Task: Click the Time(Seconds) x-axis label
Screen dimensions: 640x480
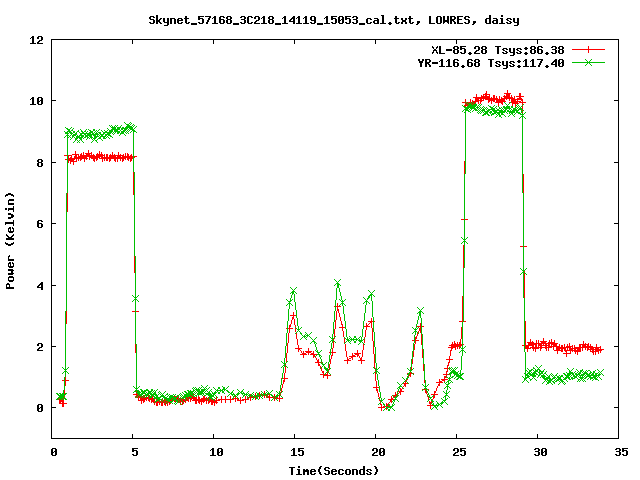Action: [x=334, y=471]
